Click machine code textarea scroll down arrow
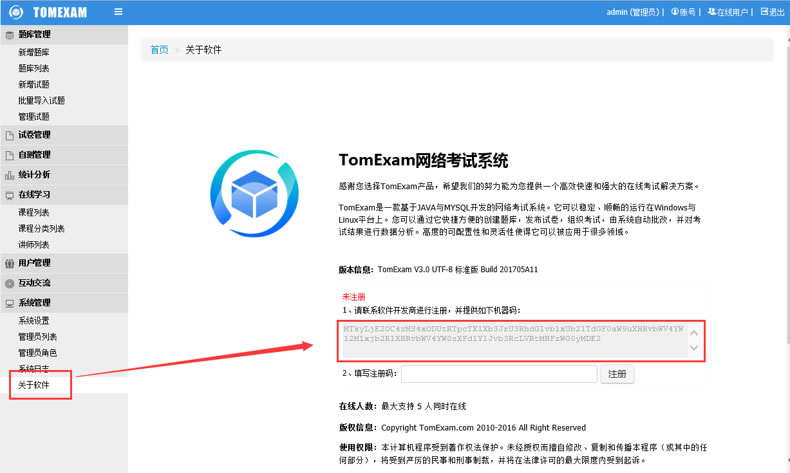The width and height of the screenshot is (790, 473). pos(694,348)
